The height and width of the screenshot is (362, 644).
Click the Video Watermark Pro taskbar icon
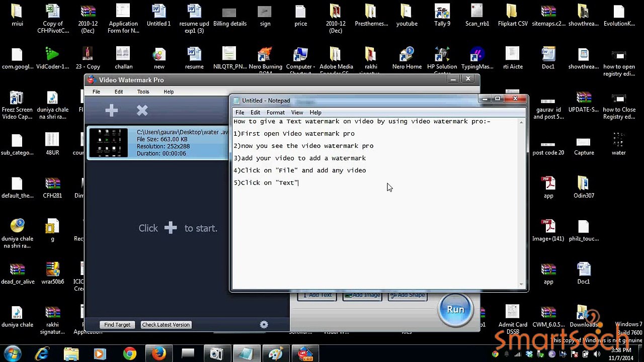(x=305, y=354)
